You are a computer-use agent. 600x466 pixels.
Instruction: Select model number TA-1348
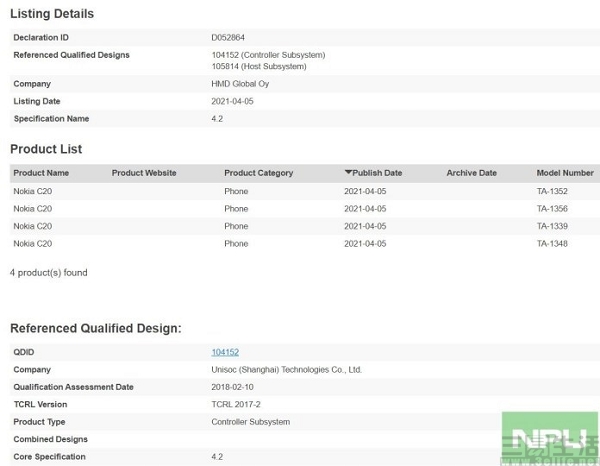coord(552,243)
